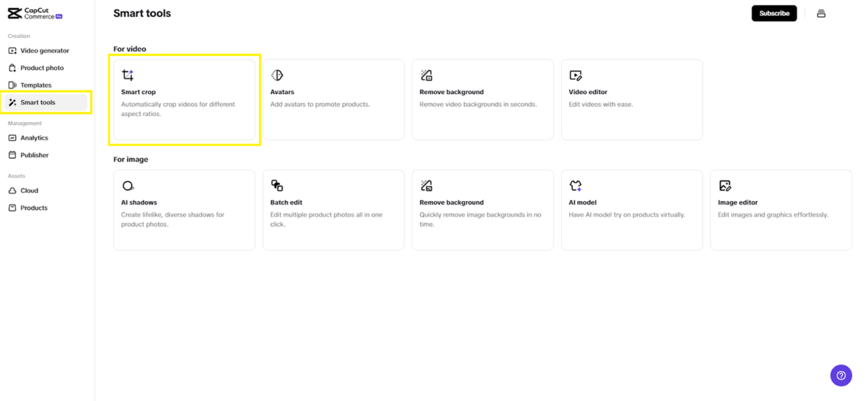
Task: Start Batch edit card title
Action: (286, 202)
